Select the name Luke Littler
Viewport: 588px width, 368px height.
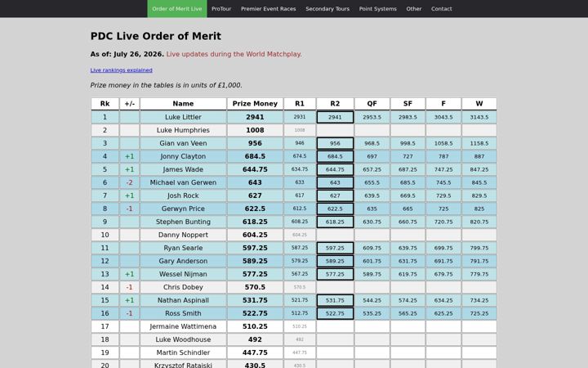183,117
